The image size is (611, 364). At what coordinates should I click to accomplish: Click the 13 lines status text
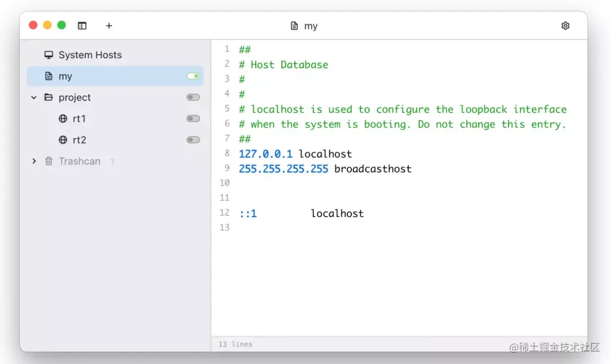coord(235,344)
